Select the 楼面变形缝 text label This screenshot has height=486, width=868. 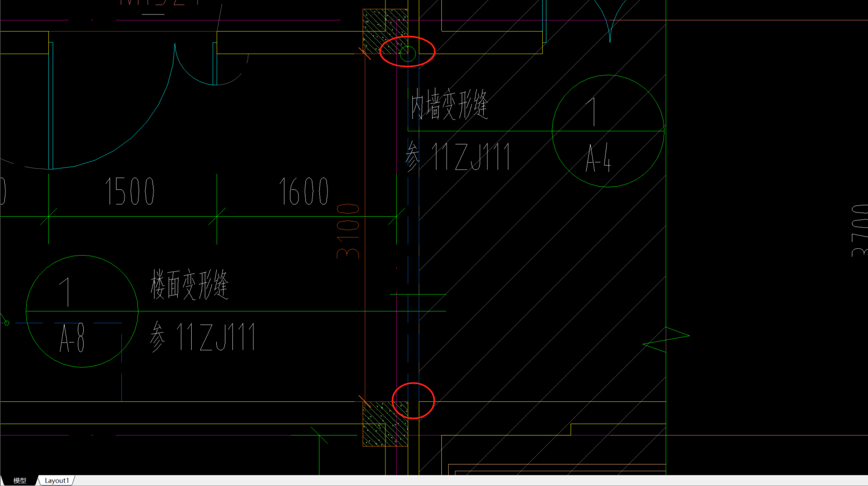[190, 284]
